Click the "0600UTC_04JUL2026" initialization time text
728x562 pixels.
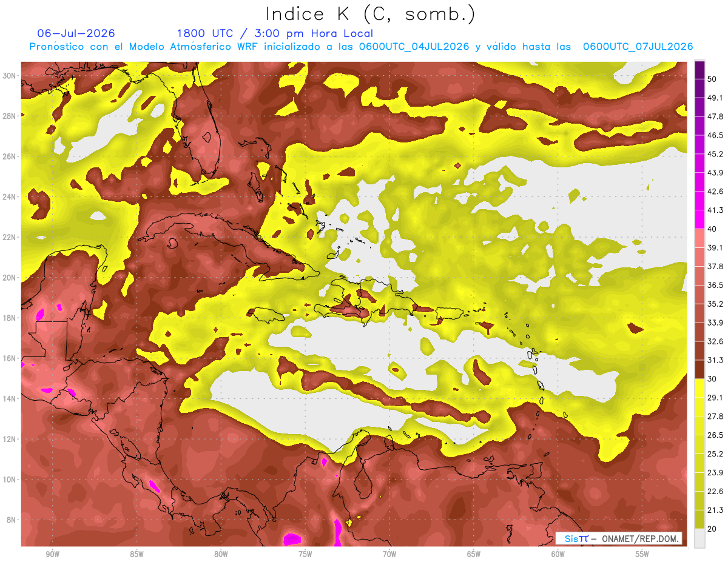pyautogui.click(x=414, y=47)
